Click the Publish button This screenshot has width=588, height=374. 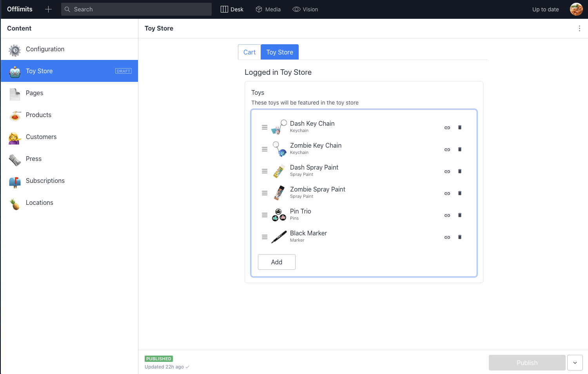527,363
